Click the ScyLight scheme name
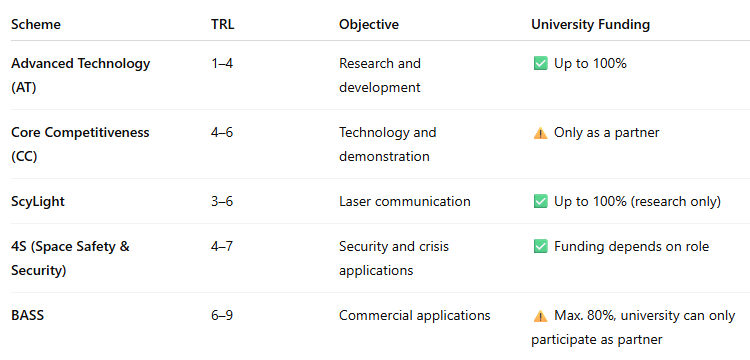750x360 pixels. pyautogui.click(x=38, y=202)
